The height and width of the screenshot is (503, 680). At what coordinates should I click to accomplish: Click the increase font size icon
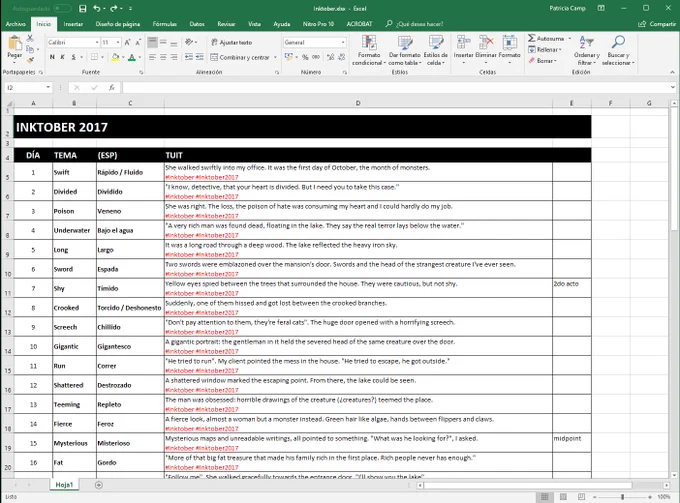tap(128, 42)
